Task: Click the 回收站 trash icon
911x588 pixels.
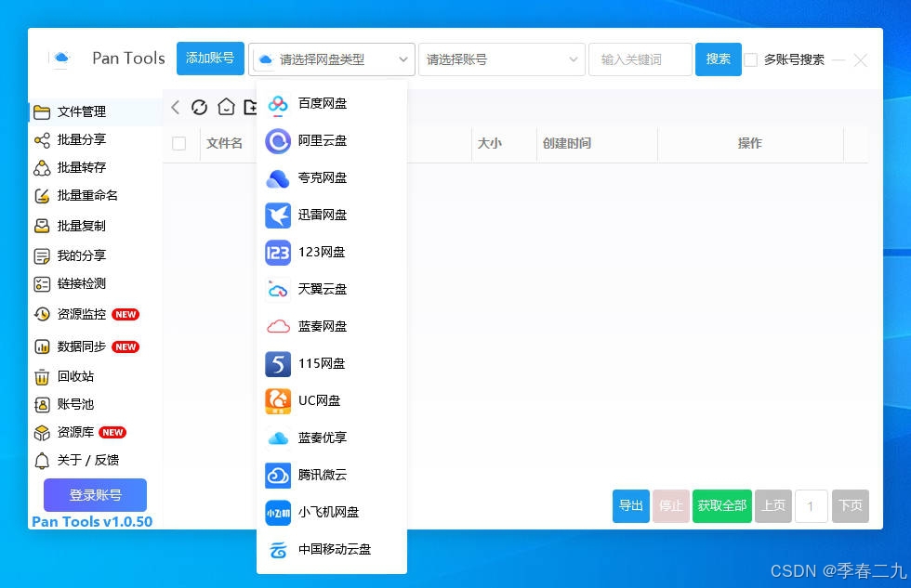Action: tap(42, 377)
